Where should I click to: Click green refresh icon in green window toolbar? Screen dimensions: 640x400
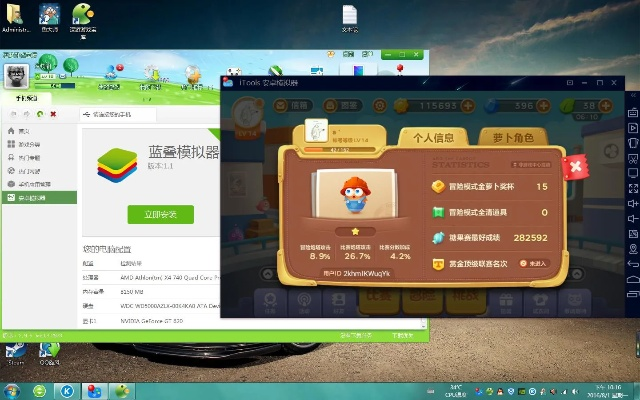tap(40, 114)
